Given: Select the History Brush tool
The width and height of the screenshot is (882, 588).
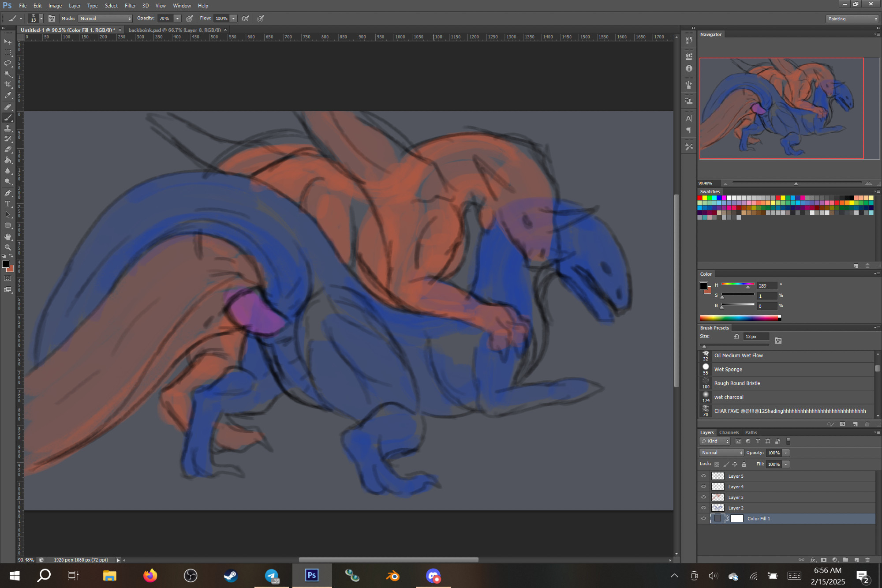Looking at the screenshot, I should [x=8, y=139].
